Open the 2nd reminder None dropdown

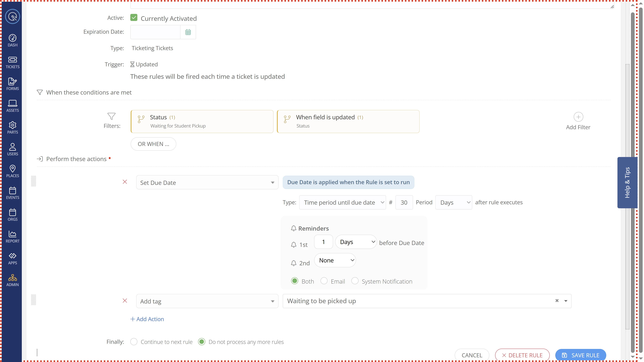335,260
